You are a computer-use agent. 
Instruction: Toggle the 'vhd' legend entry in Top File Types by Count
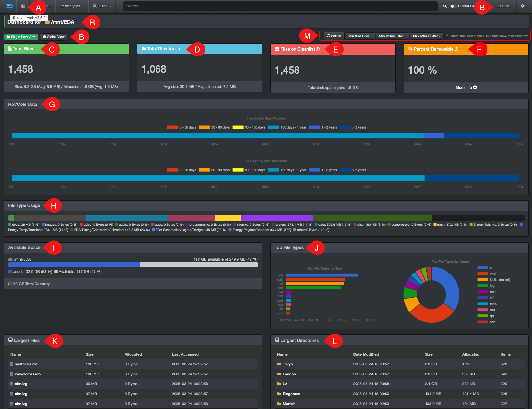click(x=487, y=274)
